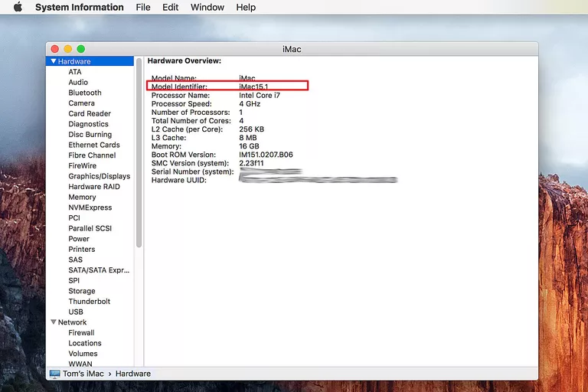The height and width of the screenshot is (392, 588).
Task: Select Graphics/Displays in the sidebar
Action: [x=99, y=176]
